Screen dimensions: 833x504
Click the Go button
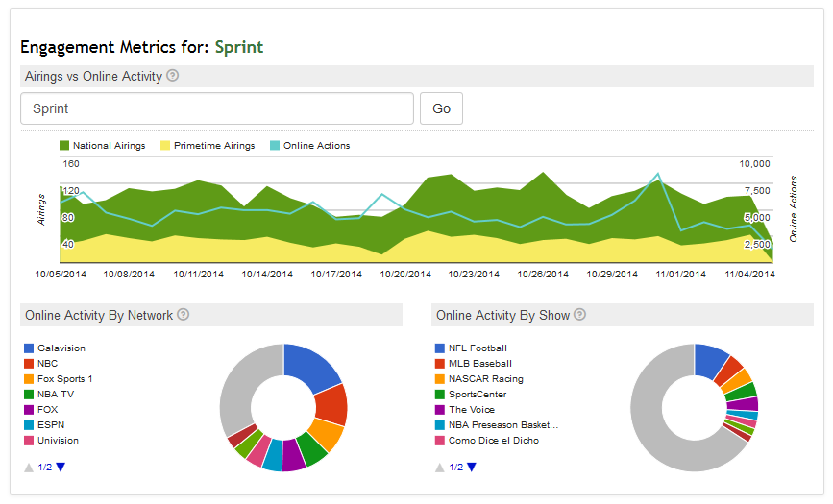pos(441,108)
